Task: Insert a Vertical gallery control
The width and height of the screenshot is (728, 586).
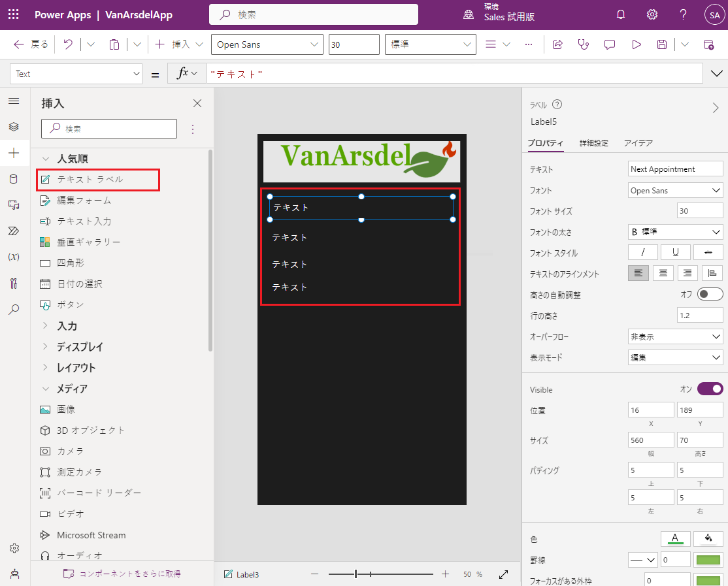Action: pyautogui.click(x=88, y=242)
